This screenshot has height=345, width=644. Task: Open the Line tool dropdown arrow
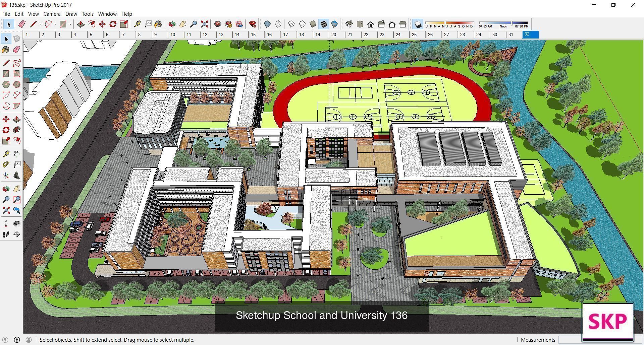click(x=39, y=24)
